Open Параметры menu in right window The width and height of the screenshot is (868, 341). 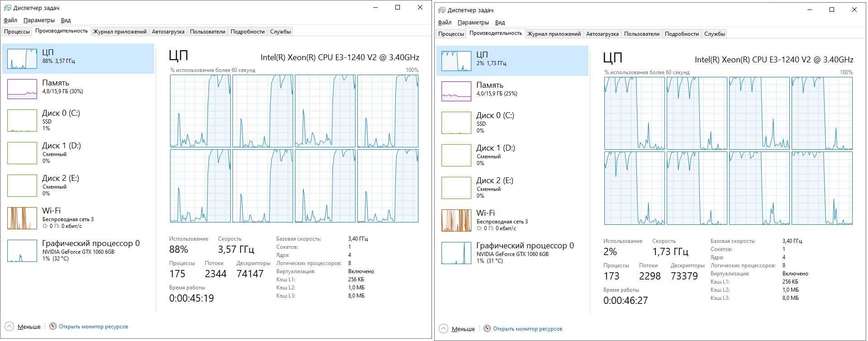pos(473,22)
